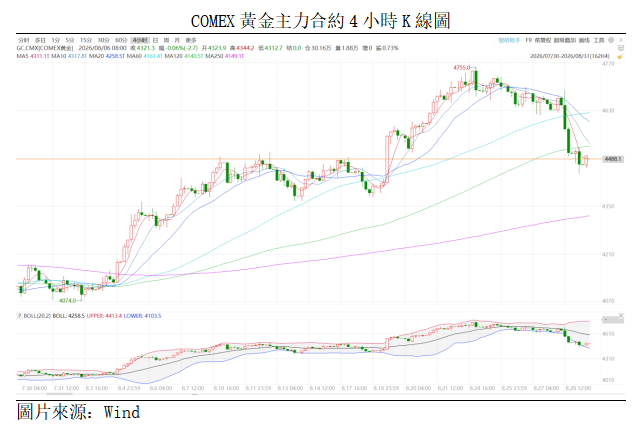
Task: Switch chart to 5分 timeframe
Action: point(70,40)
